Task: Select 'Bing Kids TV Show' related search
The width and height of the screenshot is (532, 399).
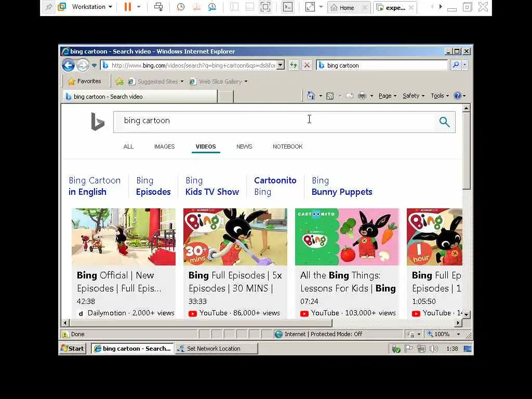Action: point(212,186)
